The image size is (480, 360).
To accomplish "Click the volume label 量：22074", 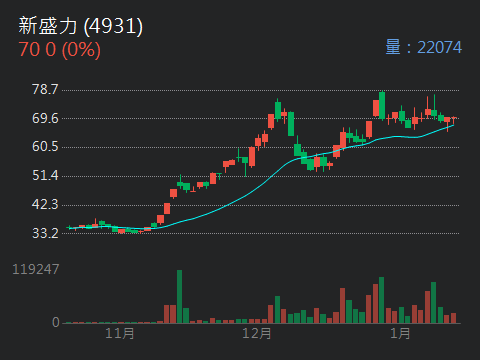I will [x=423, y=47].
